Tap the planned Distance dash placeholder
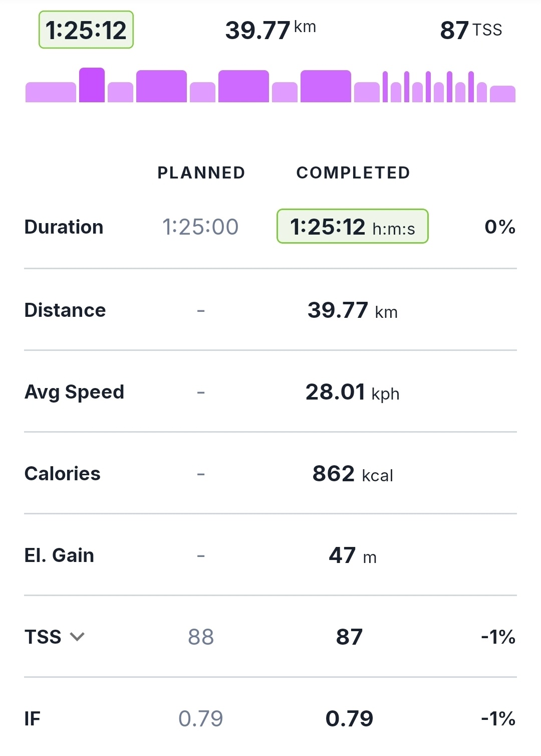The width and height of the screenshot is (541, 756). pos(201,311)
